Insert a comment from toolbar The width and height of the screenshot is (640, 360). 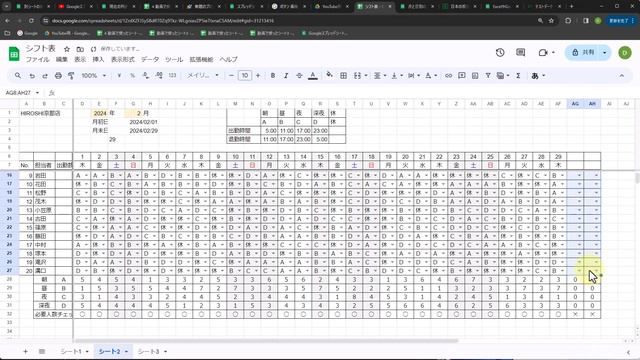462,76
